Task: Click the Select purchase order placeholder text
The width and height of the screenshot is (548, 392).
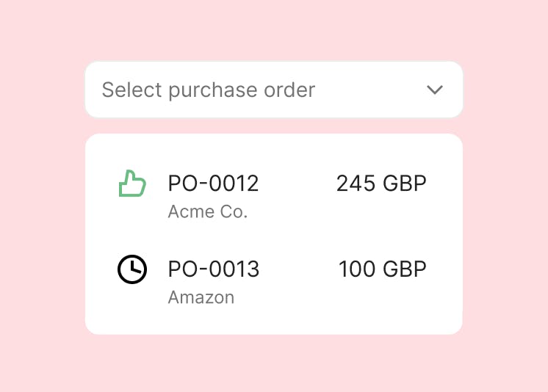Action: [x=209, y=90]
